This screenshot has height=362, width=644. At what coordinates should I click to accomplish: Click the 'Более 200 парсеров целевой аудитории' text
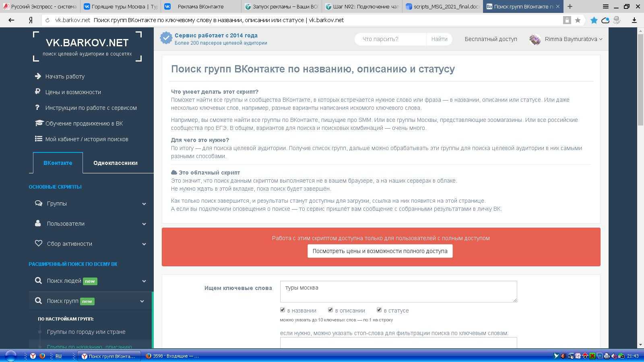click(221, 43)
